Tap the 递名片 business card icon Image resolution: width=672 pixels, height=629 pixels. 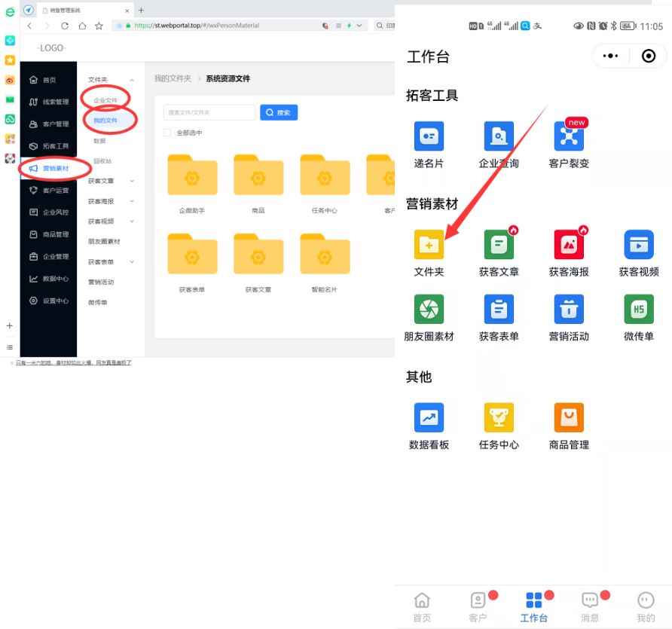point(429,136)
